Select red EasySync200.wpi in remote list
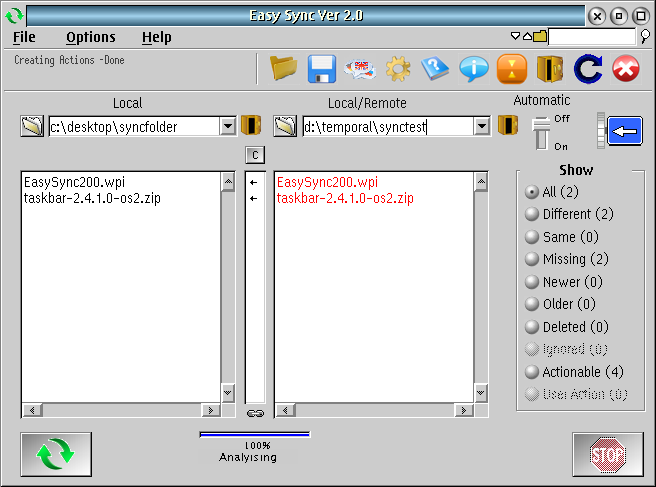Screen dimensions: 656x487 pyautogui.click(x=328, y=182)
